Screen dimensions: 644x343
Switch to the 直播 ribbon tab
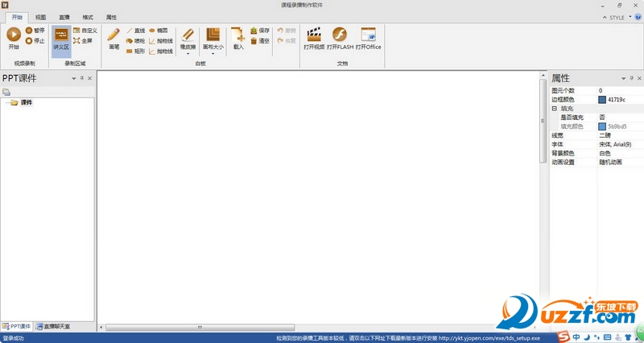(64, 17)
